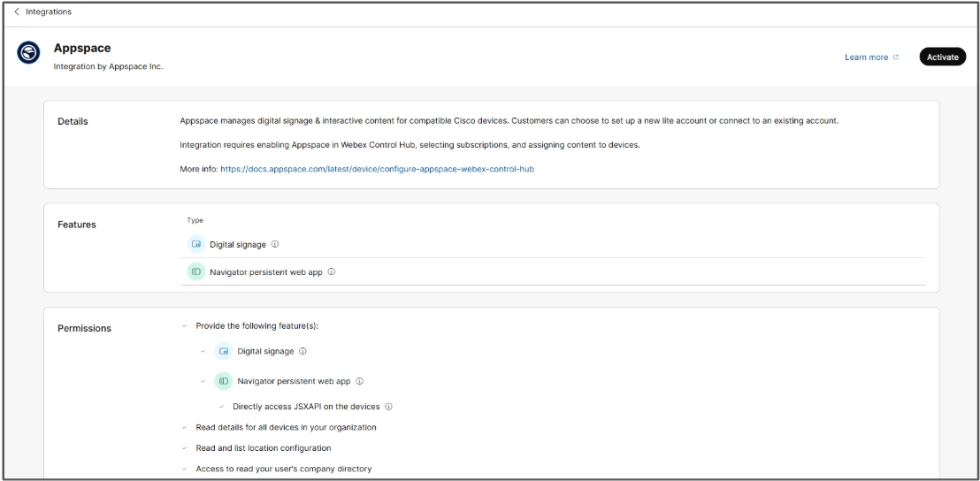Screen dimensions: 980x481
Task: Click the Permissions section label
Action: pyautogui.click(x=84, y=328)
